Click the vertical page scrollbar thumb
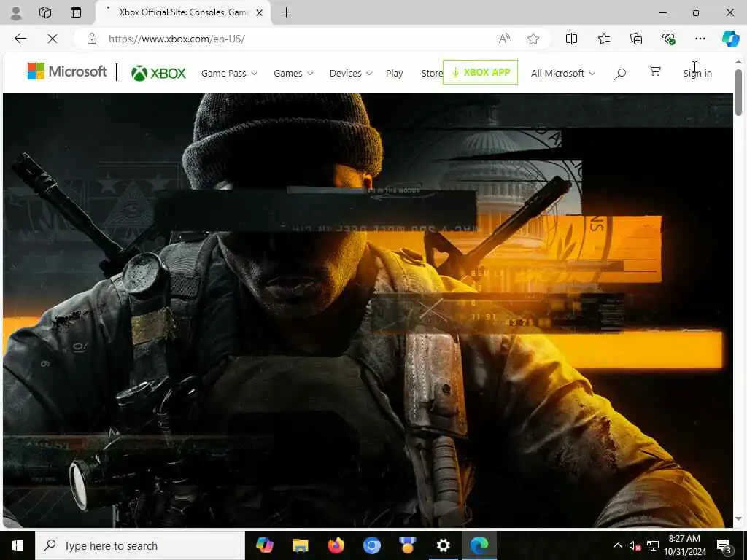 pyautogui.click(x=738, y=93)
